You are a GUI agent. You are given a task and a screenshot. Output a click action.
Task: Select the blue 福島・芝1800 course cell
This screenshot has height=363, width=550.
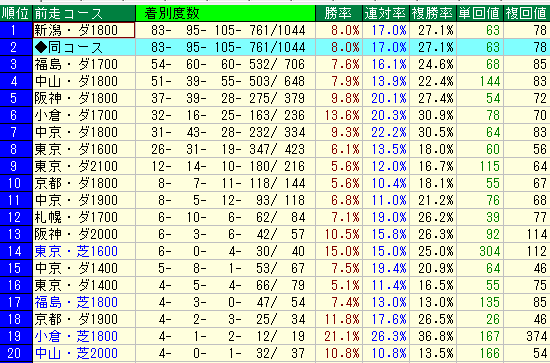click(84, 302)
